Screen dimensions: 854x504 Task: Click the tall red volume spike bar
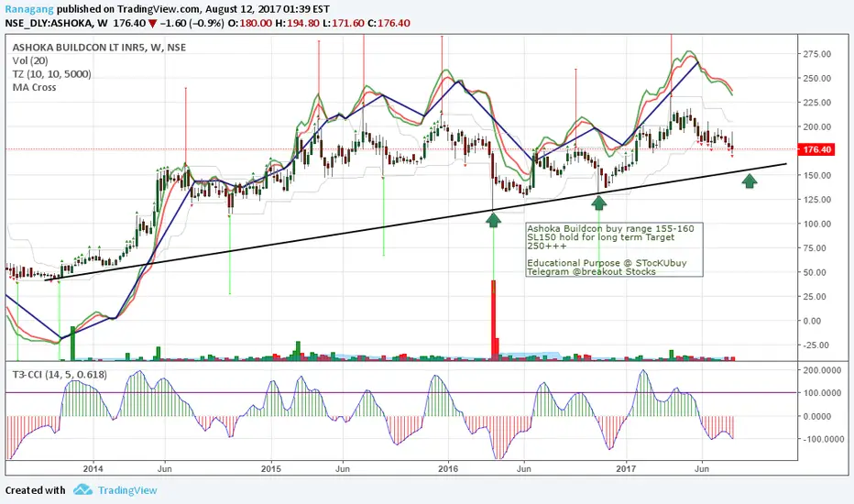point(494,320)
